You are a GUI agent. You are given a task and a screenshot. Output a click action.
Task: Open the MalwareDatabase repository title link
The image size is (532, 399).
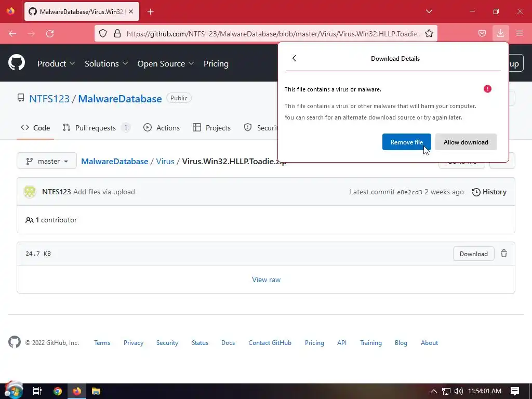click(x=120, y=99)
